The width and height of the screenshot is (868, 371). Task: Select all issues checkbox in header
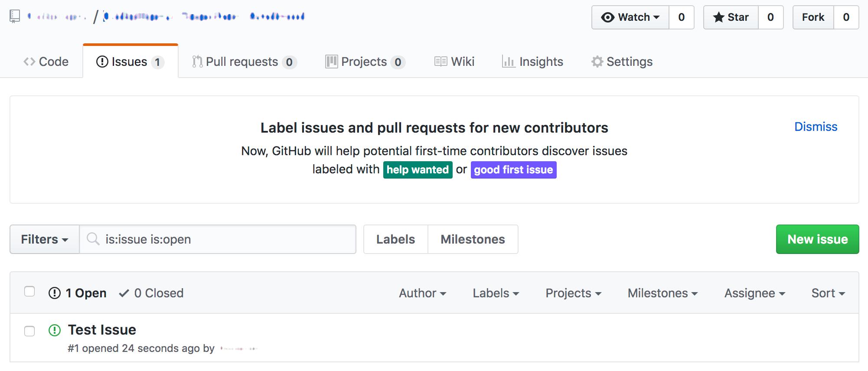pyautogui.click(x=29, y=291)
